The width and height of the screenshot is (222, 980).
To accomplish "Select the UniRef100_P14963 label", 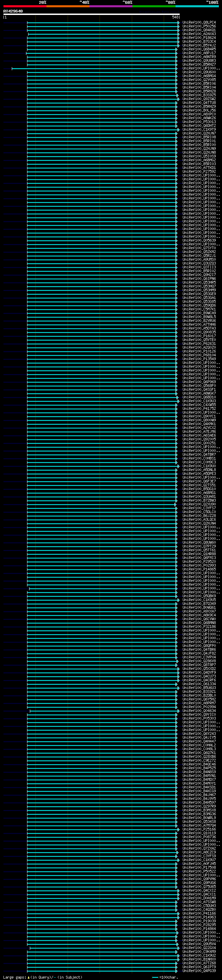I will [199, 917].
